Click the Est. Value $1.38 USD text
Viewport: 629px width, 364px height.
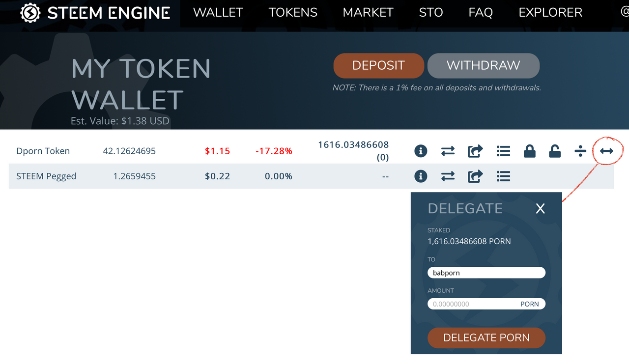120,121
